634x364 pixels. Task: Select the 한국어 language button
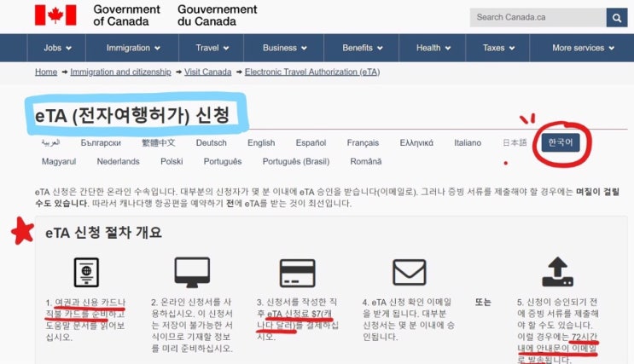(561, 142)
